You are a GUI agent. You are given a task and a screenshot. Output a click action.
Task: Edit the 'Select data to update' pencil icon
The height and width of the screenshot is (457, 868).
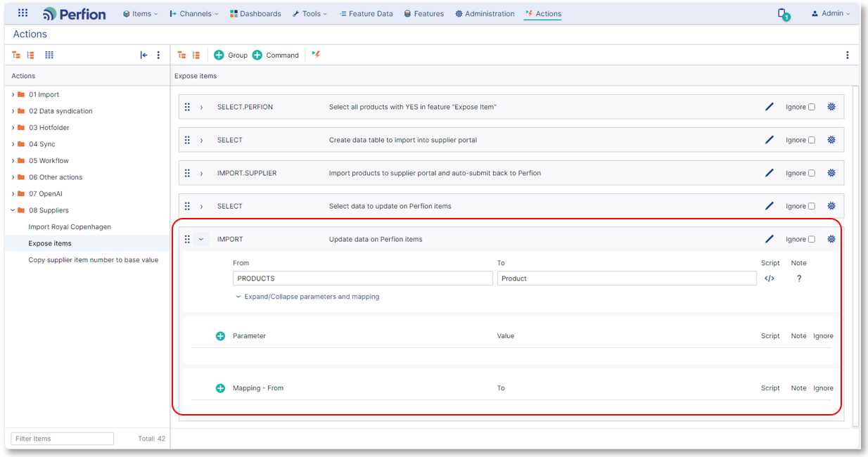click(x=770, y=206)
